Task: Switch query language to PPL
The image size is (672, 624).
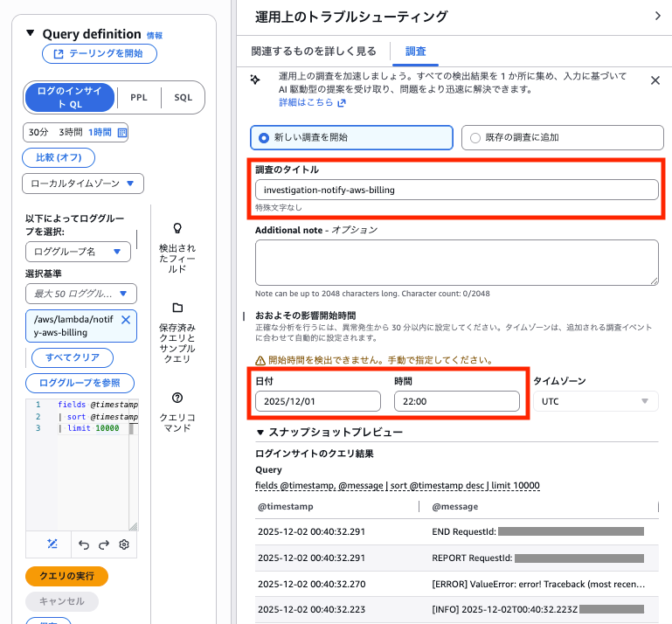Action: (x=139, y=97)
